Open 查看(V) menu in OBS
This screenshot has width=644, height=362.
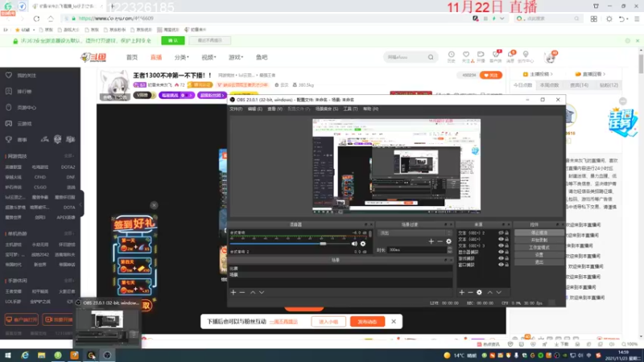pyautogui.click(x=275, y=109)
